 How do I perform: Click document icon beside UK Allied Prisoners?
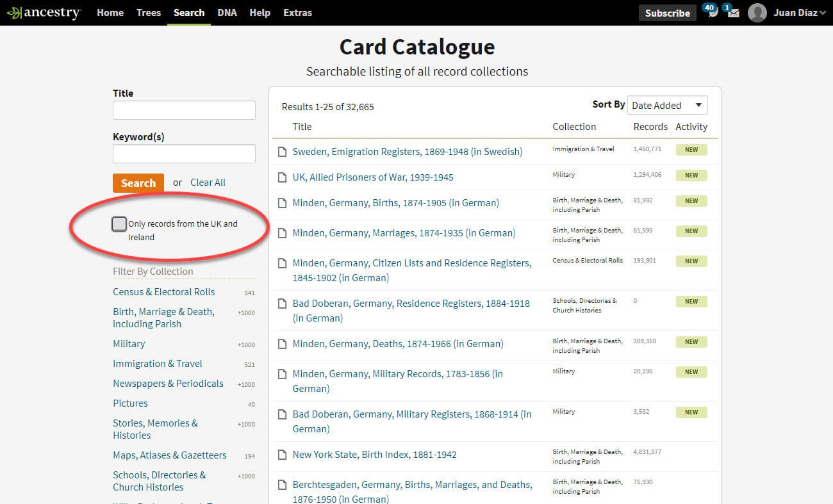pos(282,177)
